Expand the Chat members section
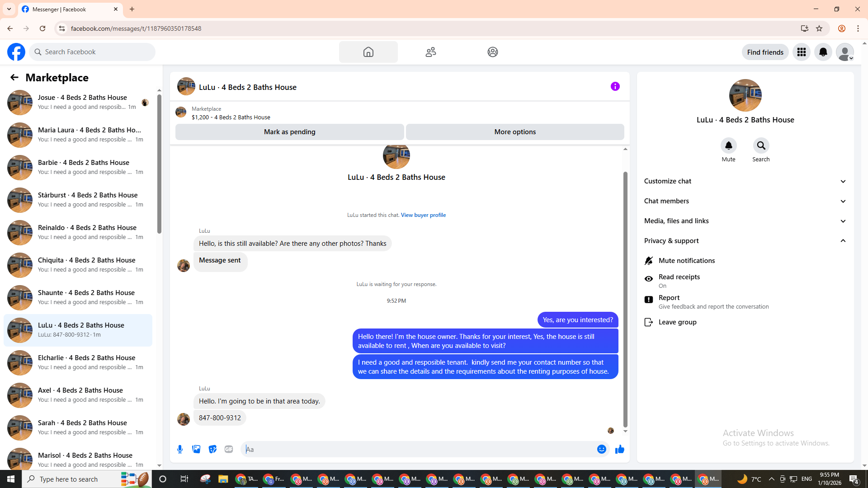 745,201
